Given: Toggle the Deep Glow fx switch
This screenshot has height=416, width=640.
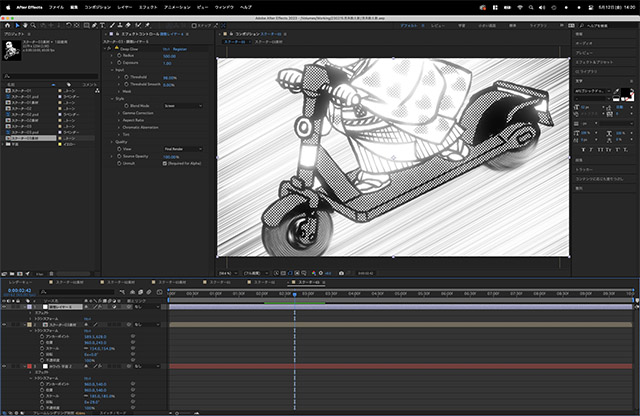Looking at the screenshot, I should (x=111, y=48).
